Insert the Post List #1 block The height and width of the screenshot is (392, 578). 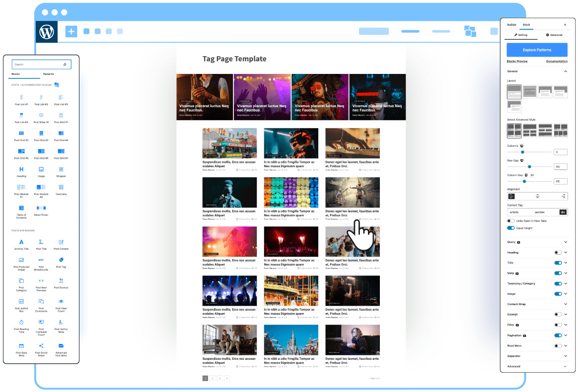pyautogui.click(x=21, y=99)
